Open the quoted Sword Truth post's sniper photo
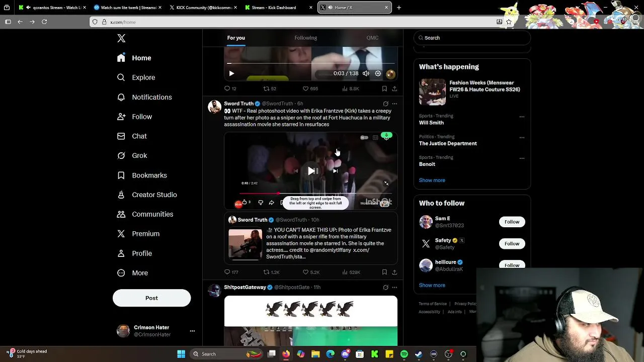 pos(246,244)
